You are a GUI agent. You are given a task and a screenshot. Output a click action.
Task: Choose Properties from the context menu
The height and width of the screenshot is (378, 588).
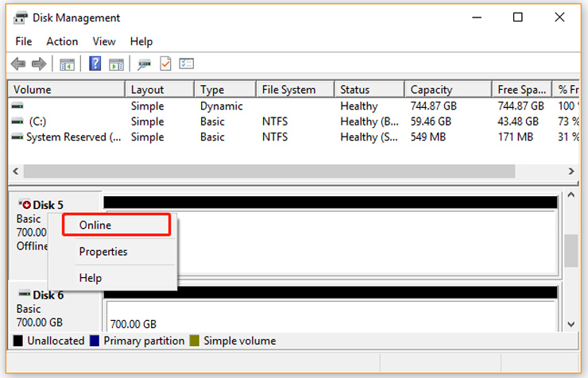pyautogui.click(x=103, y=252)
